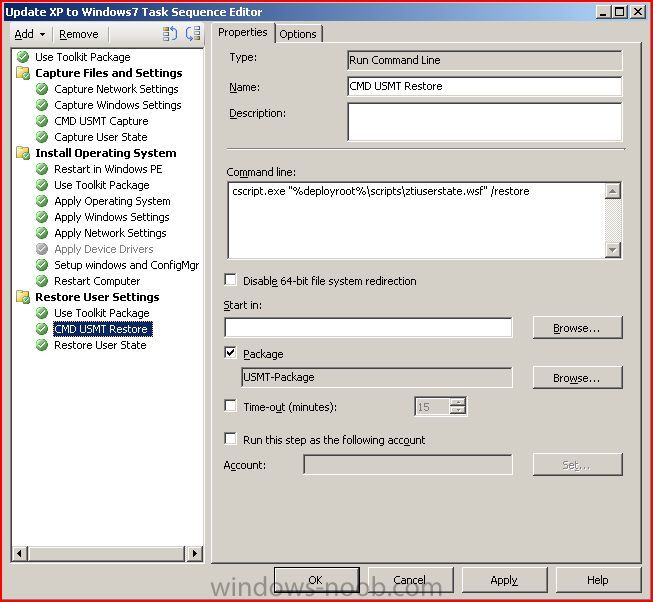Select the CMD USMT Capture step

(101, 121)
